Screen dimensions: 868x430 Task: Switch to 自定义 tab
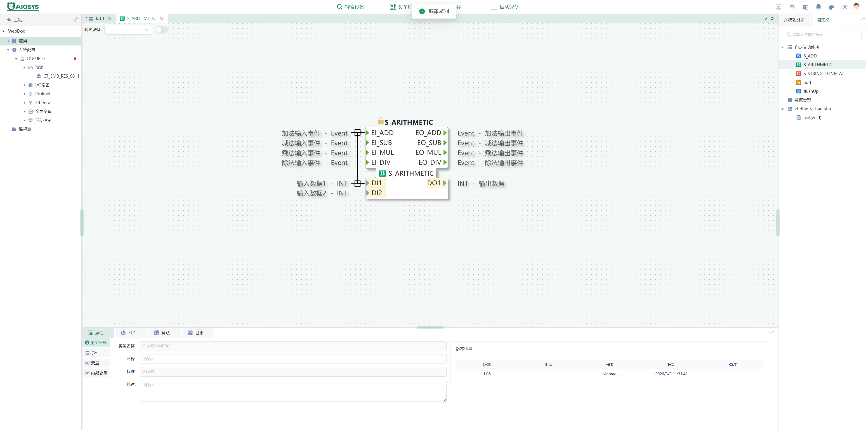tap(823, 20)
